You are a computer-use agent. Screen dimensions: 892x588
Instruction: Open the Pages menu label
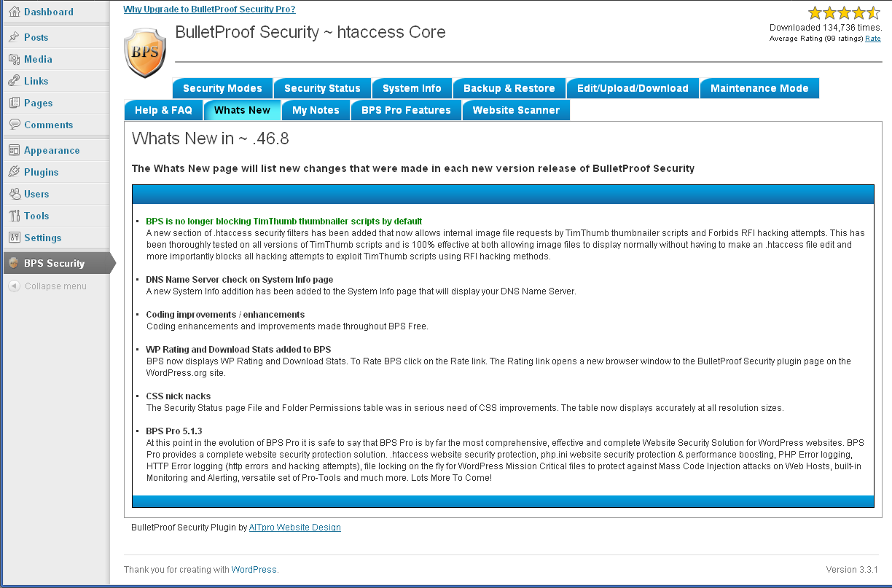(x=39, y=103)
